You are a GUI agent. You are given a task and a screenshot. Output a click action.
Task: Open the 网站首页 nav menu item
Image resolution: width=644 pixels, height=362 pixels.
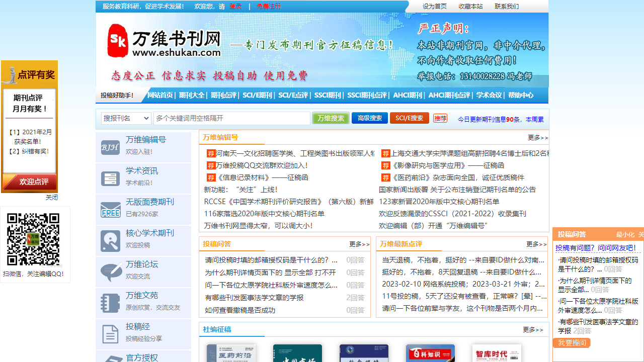pyautogui.click(x=160, y=95)
